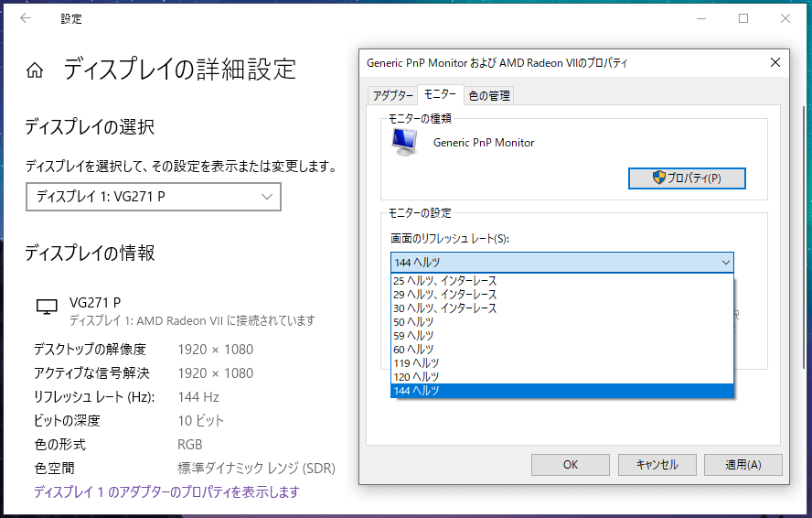Apply changes with 適用(A) button

point(743,465)
